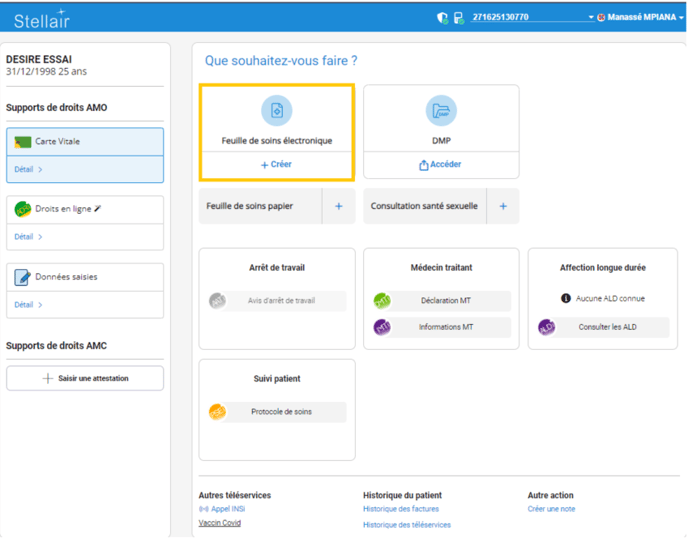Image resolution: width=688 pixels, height=542 pixels.
Task: Click the Consulter les ALD purple icon
Action: [x=546, y=327]
